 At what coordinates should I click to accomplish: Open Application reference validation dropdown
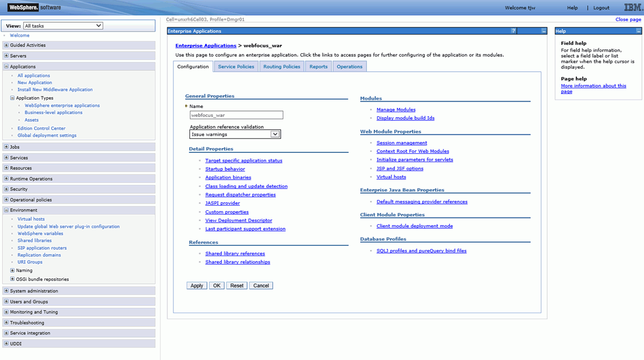pyautogui.click(x=235, y=134)
